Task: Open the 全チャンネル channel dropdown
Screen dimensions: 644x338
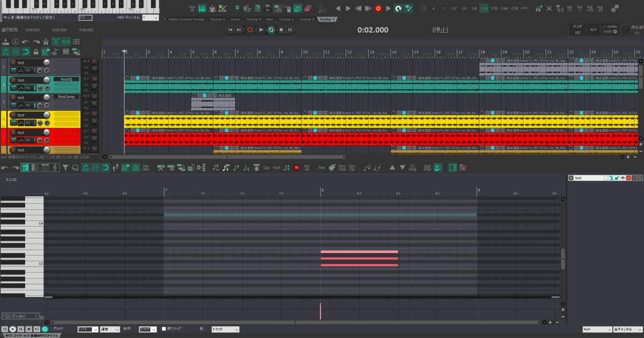Action: 628,329
